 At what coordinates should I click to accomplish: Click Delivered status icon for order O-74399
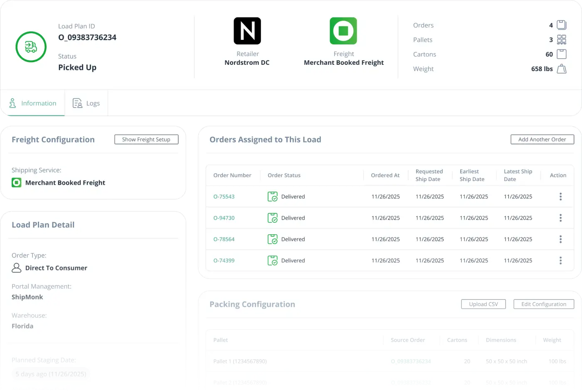click(272, 260)
